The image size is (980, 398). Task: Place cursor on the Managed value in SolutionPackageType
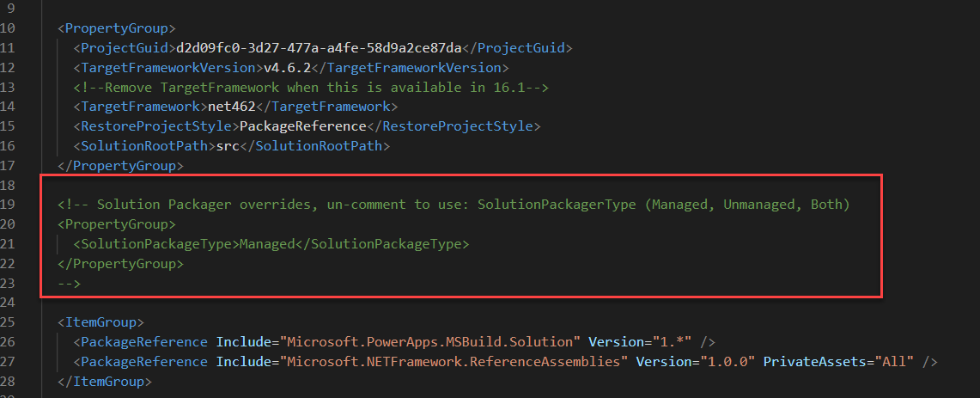tap(266, 244)
